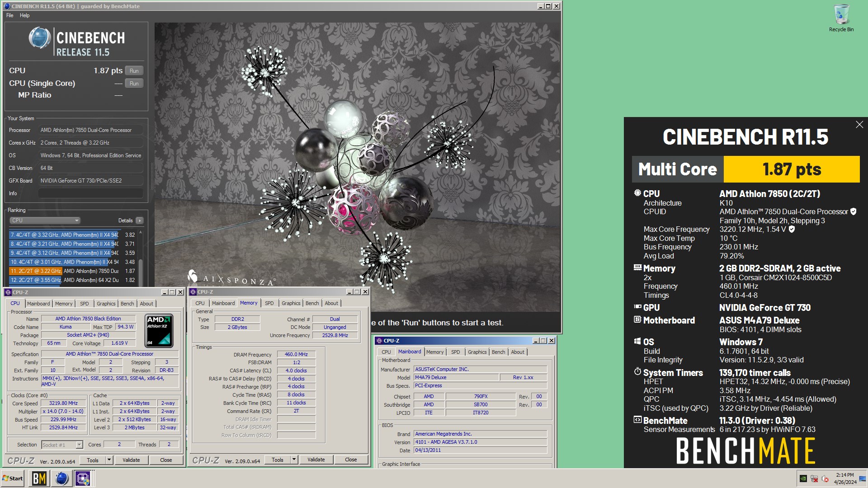Select CPU tab in CPU-Z Mainboard window
This screenshot has height=488, width=868.
point(386,352)
